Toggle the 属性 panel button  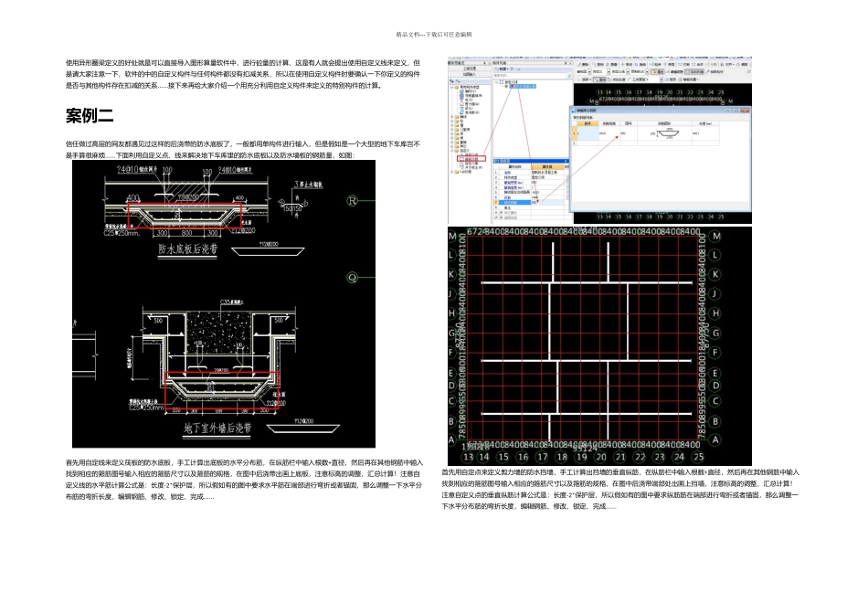click(x=657, y=72)
